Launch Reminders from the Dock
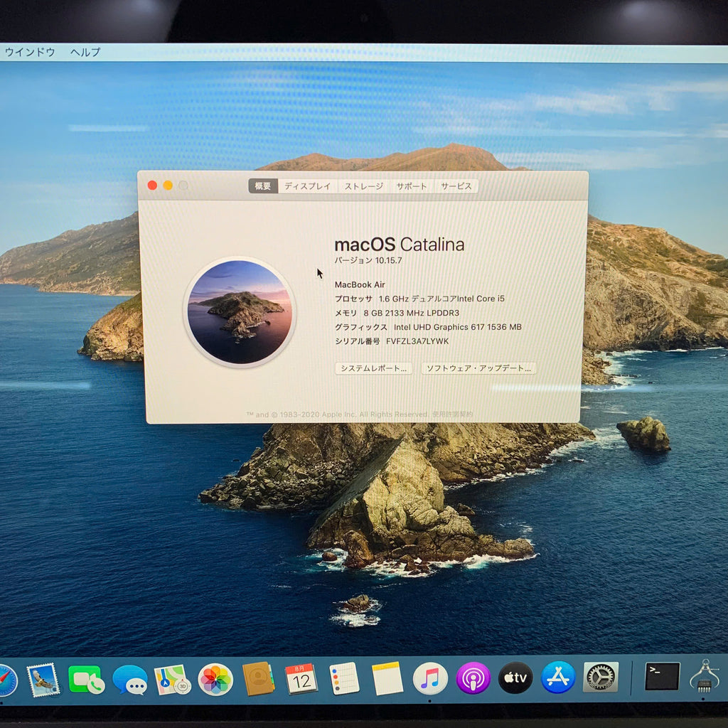This screenshot has width=728, height=728. (x=344, y=679)
